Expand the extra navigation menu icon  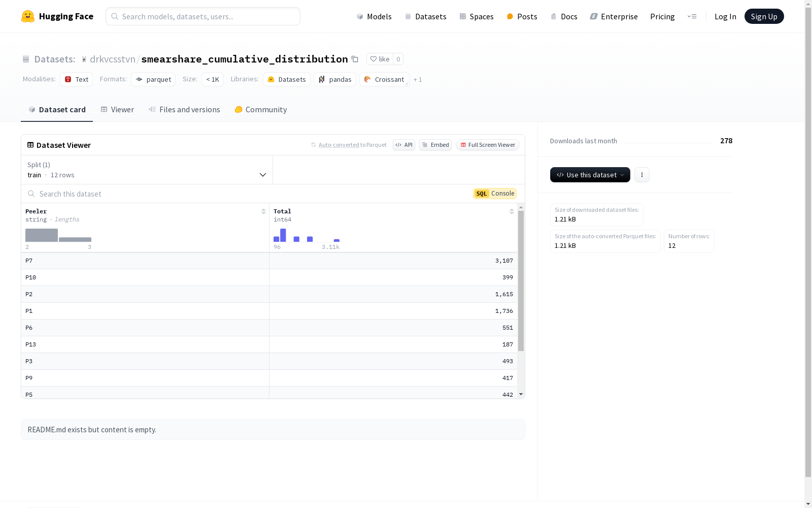pos(692,16)
